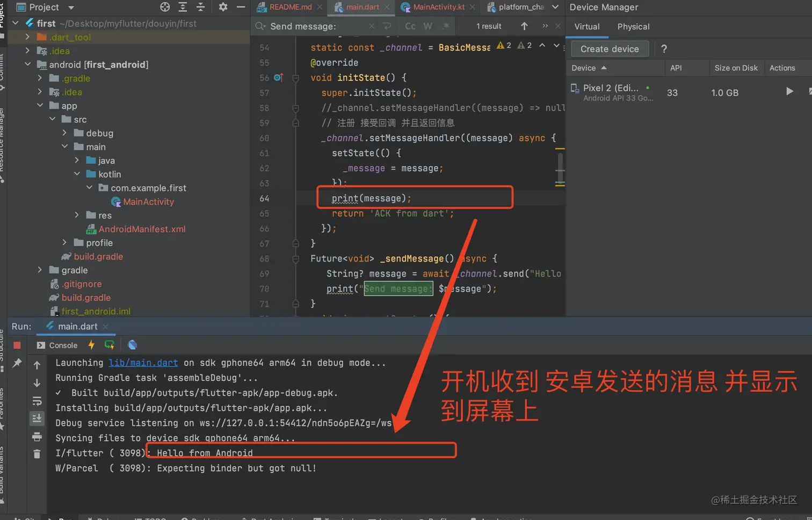Click the override gutter icon on line 56

(278, 77)
